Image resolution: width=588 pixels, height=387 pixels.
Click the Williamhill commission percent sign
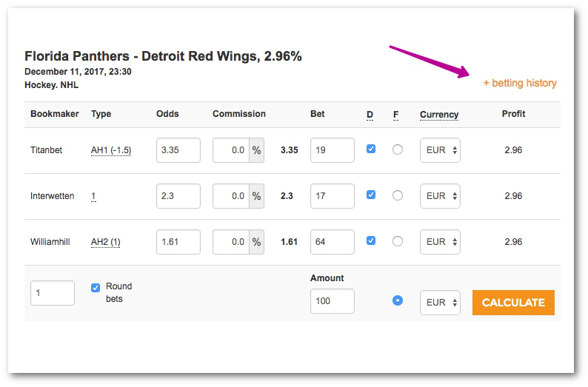click(x=256, y=242)
